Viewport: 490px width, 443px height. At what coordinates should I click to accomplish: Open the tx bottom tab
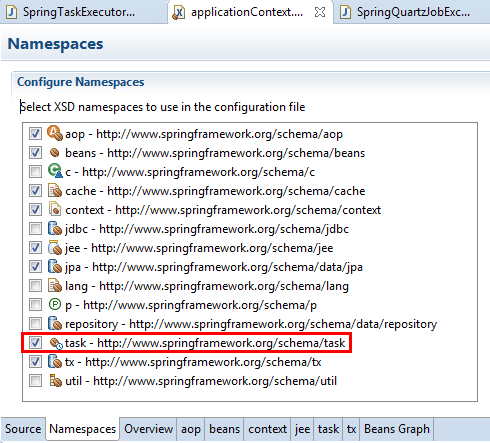coord(351,429)
